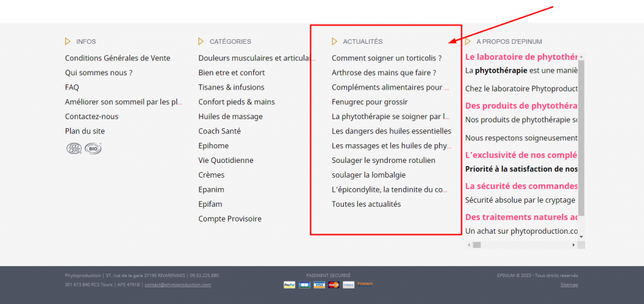This screenshot has height=304, width=644.
Task: Click the ACTUALITÉS section heading
Action: coord(363,41)
